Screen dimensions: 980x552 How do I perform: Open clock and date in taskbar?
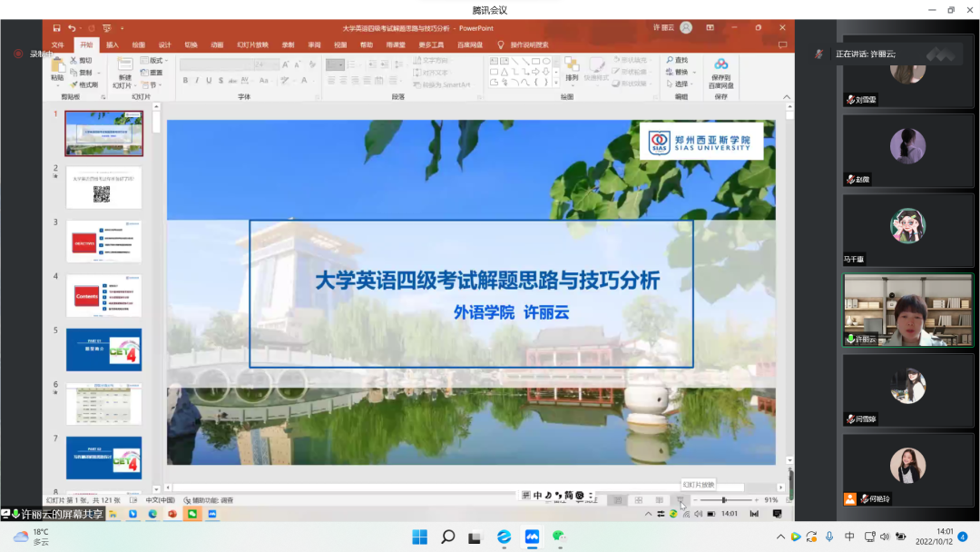[x=935, y=537]
